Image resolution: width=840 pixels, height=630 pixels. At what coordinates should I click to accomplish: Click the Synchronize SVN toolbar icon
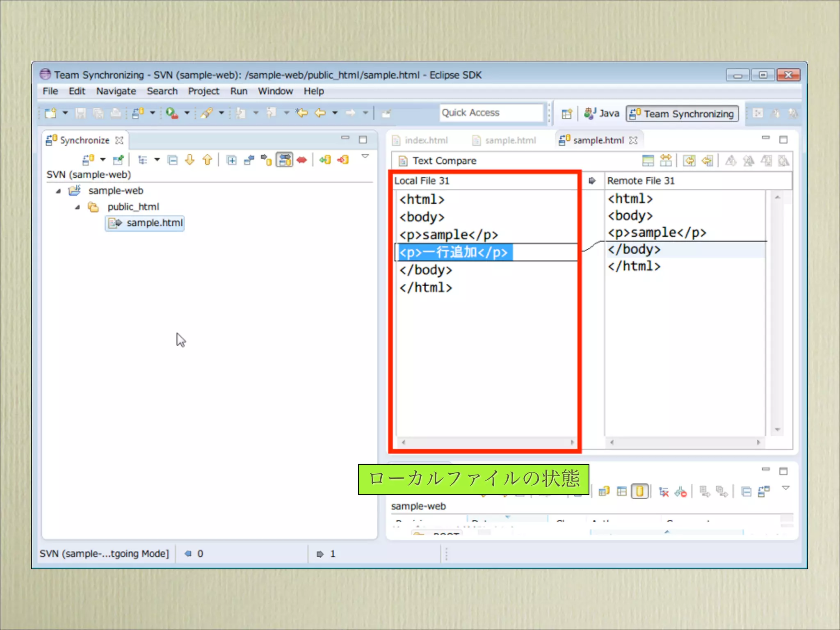pyautogui.click(x=88, y=160)
